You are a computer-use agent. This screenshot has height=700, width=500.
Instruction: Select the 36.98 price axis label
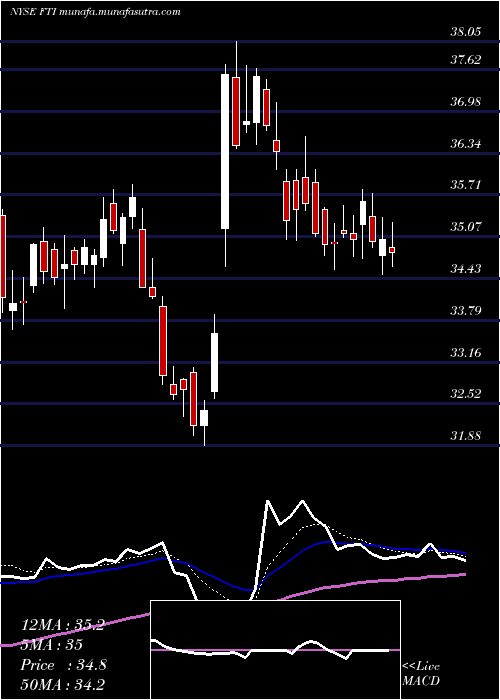pos(466,102)
